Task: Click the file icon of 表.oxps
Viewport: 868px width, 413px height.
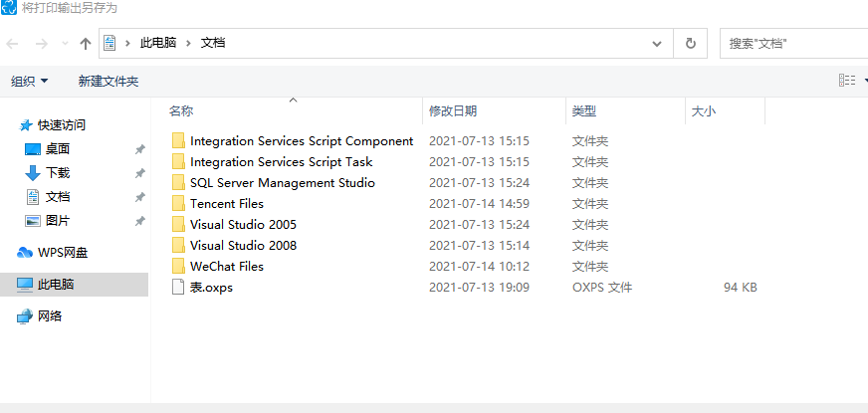Action: tap(178, 288)
